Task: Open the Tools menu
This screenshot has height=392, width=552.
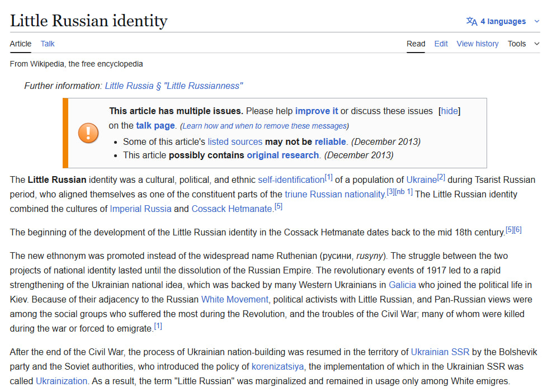Action: [516, 44]
